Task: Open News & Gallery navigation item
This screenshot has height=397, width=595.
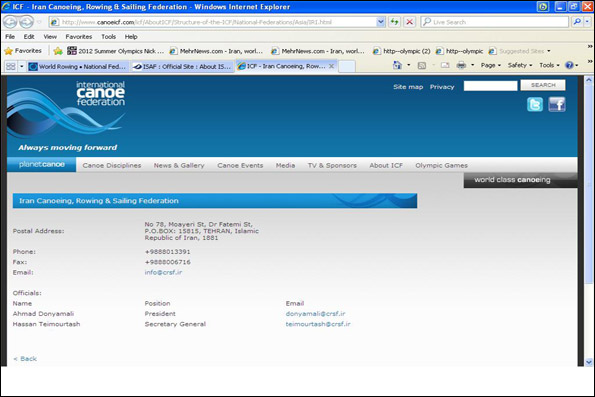Action: coord(179,165)
